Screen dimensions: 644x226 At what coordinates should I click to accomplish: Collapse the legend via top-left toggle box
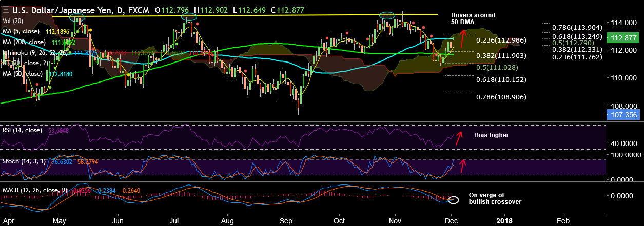(5, 8)
